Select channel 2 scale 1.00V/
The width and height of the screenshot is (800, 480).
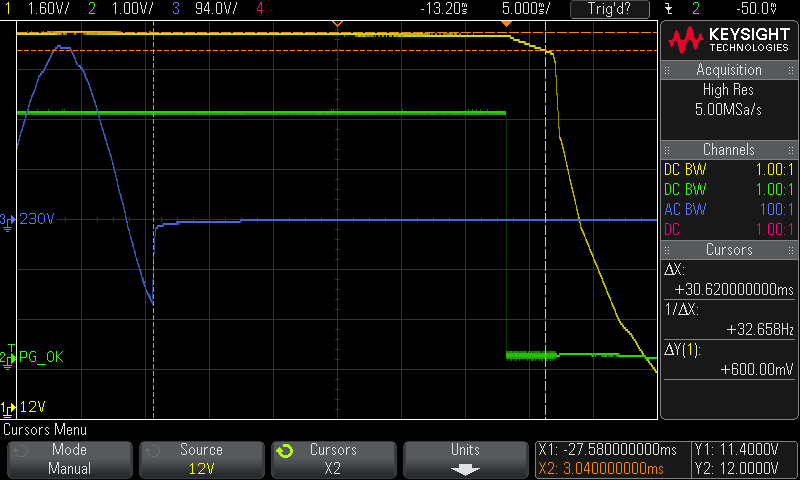coord(132,8)
